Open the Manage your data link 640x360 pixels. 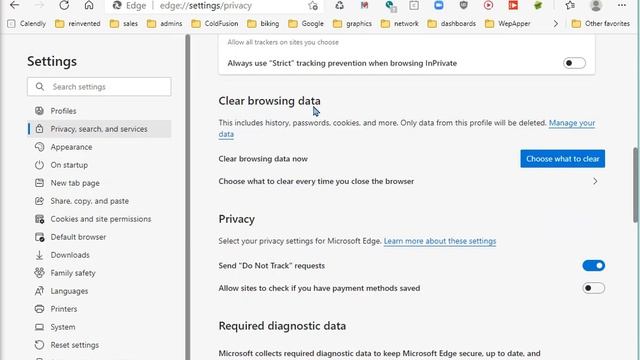tap(572, 123)
